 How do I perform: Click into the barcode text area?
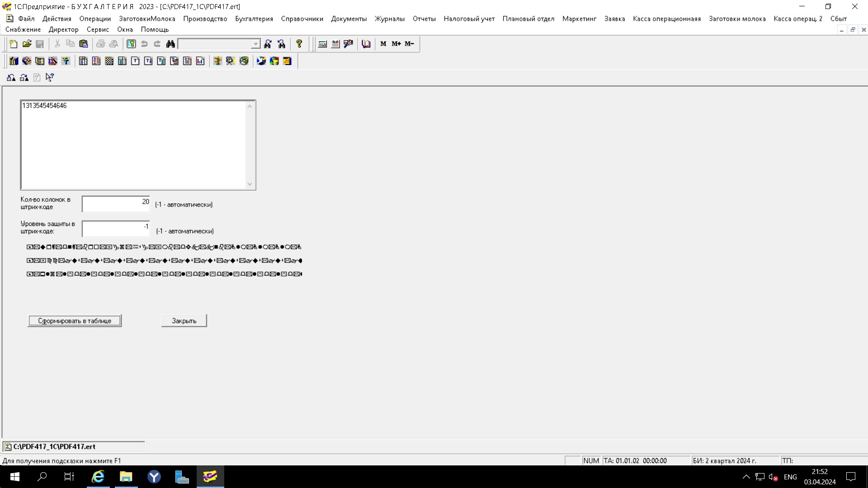tap(134, 145)
